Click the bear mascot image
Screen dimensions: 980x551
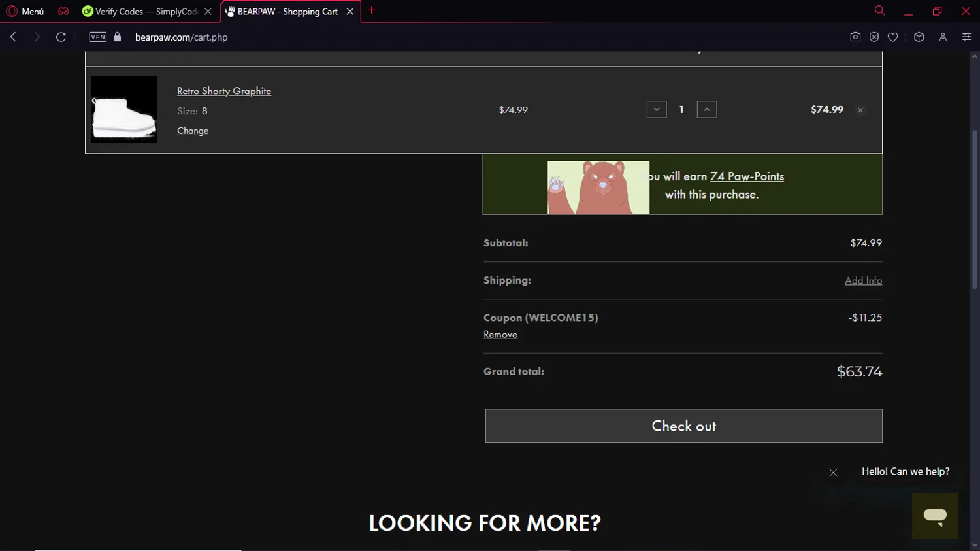(598, 188)
